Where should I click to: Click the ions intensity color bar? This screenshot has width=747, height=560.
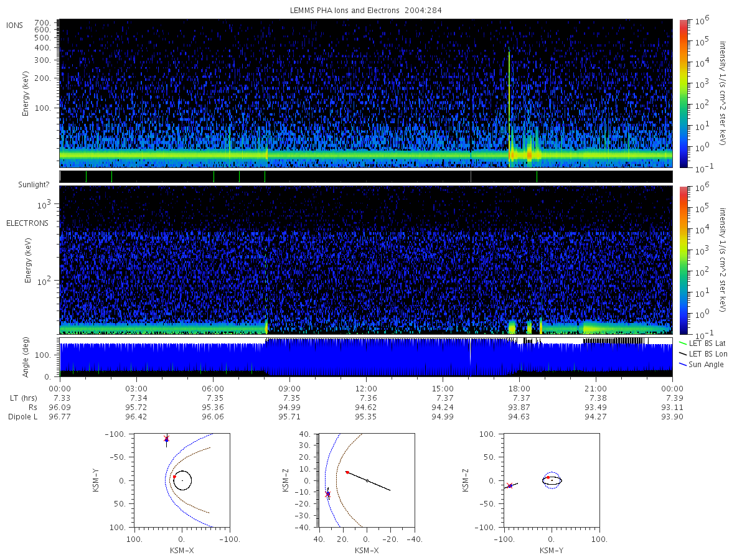(683, 93)
